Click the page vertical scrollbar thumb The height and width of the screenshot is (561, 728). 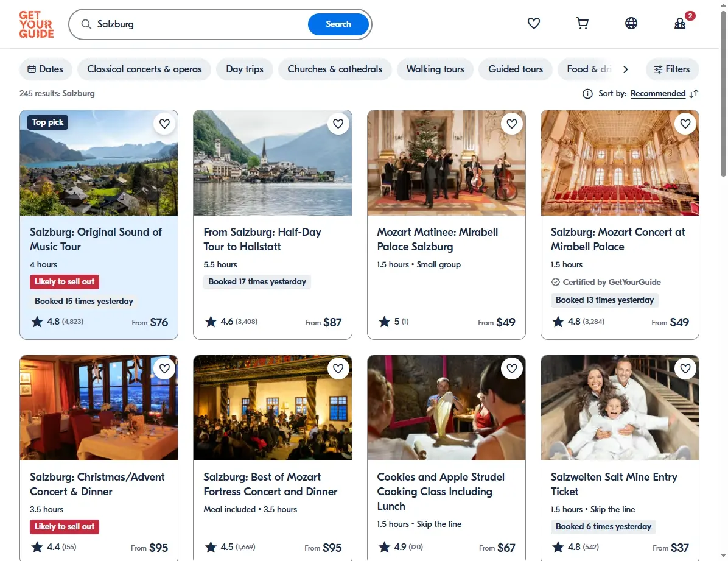tap(723, 93)
